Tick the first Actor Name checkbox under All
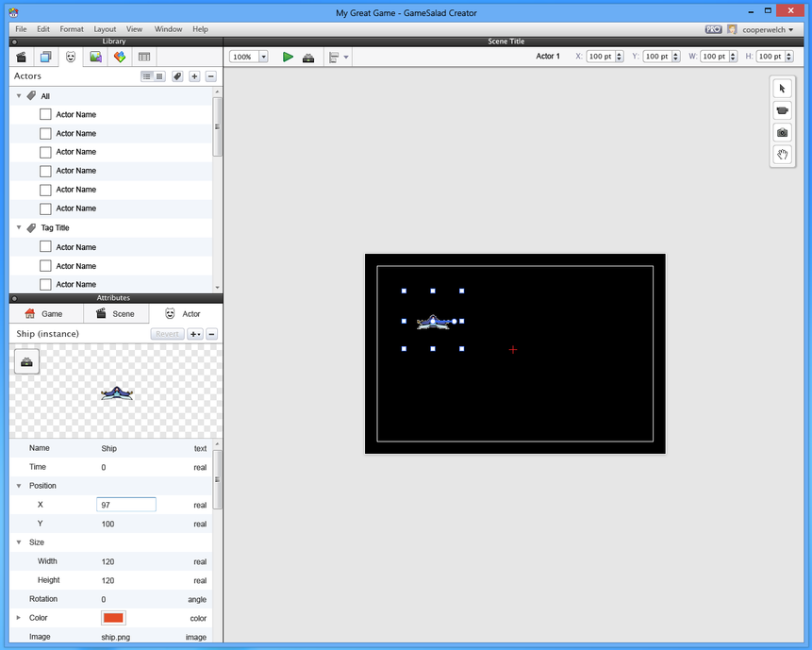This screenshot has width=812, height=650. 45,114
